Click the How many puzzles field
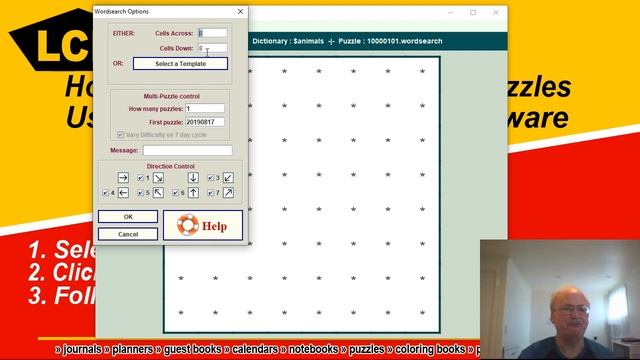Image resolution: width=640 pixels, height=360 pixels. [205, 109]
